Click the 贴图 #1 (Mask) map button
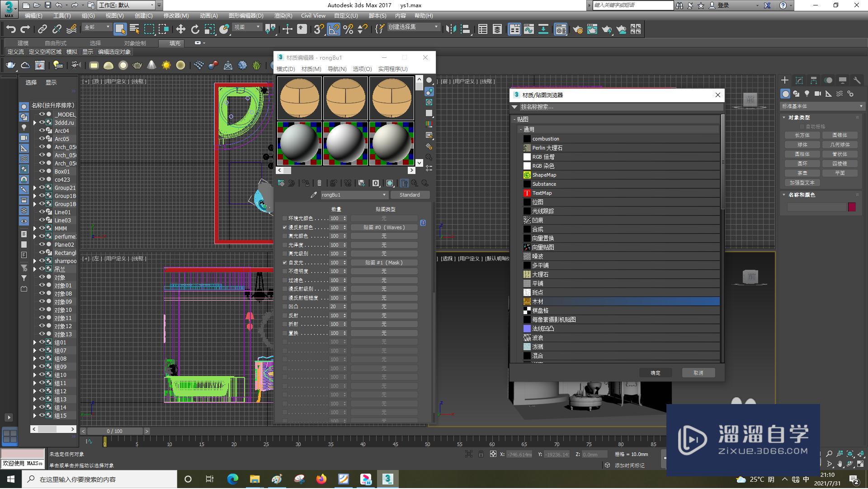Viewport: 868px width, 489px height. point(384,263)
